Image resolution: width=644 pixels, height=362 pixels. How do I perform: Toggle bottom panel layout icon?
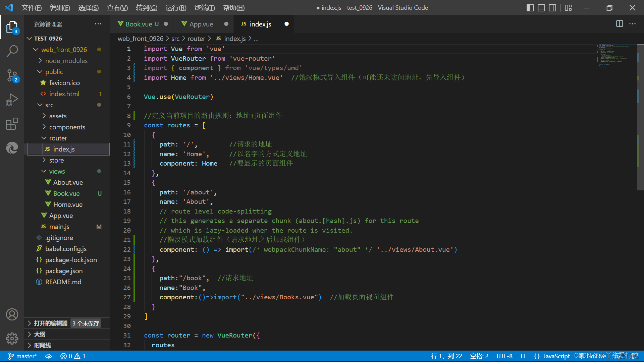click(541, 8)
